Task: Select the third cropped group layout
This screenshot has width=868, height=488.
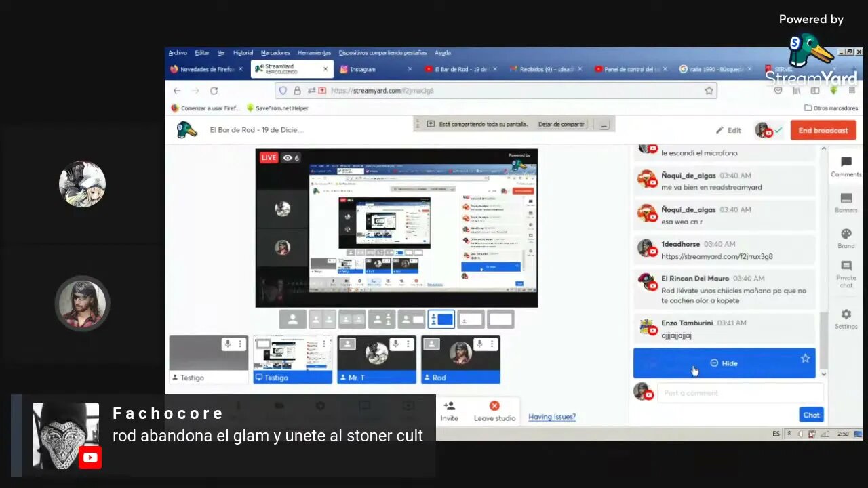Action: coord(352,319)
